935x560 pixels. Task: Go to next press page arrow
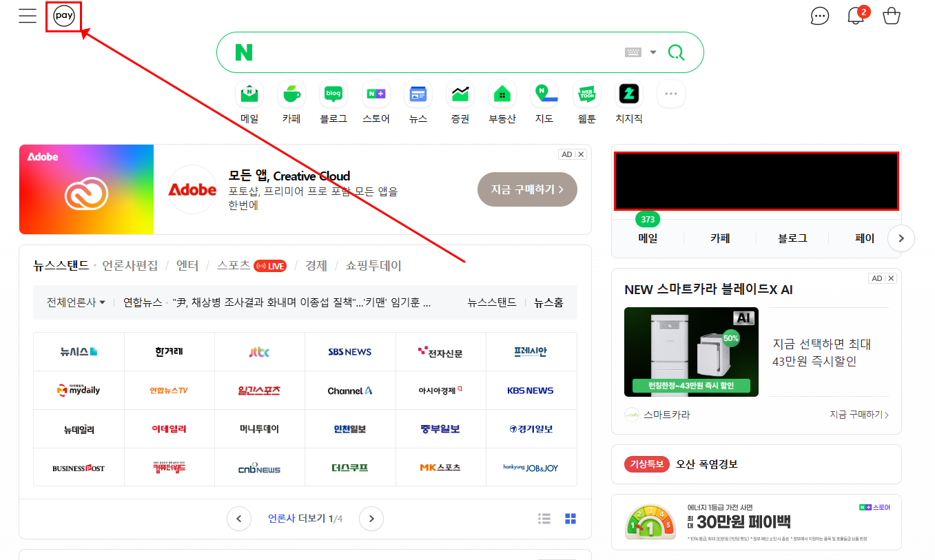point(371,519)
